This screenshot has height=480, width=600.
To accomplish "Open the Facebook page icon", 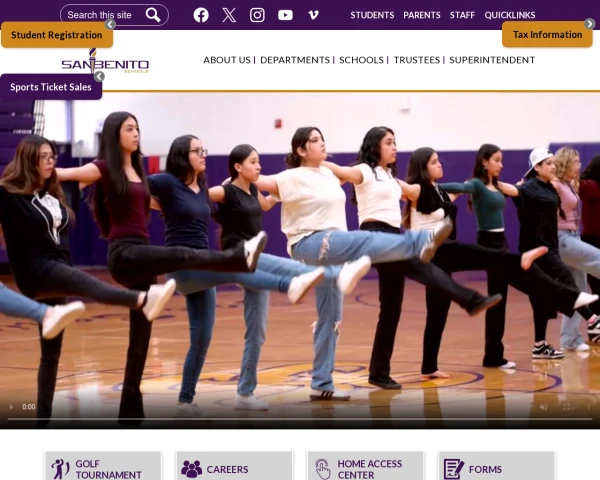I will pyautogui.click(x=201, y=15).
